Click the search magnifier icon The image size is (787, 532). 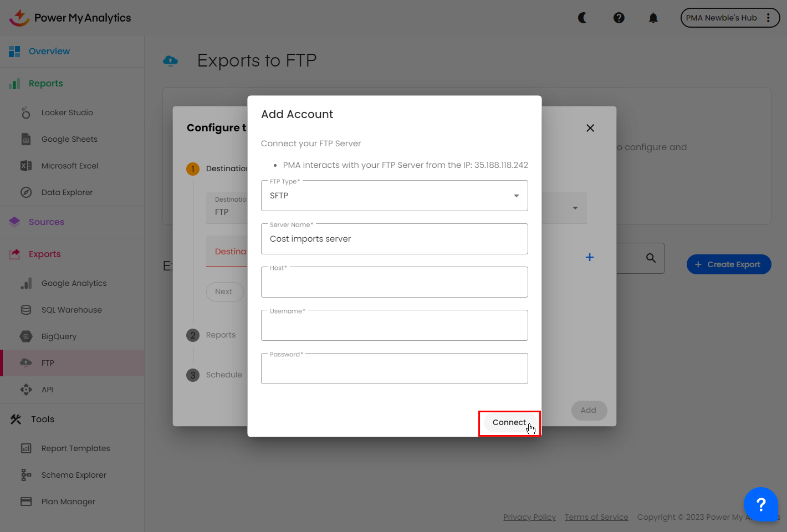[651, 258]
